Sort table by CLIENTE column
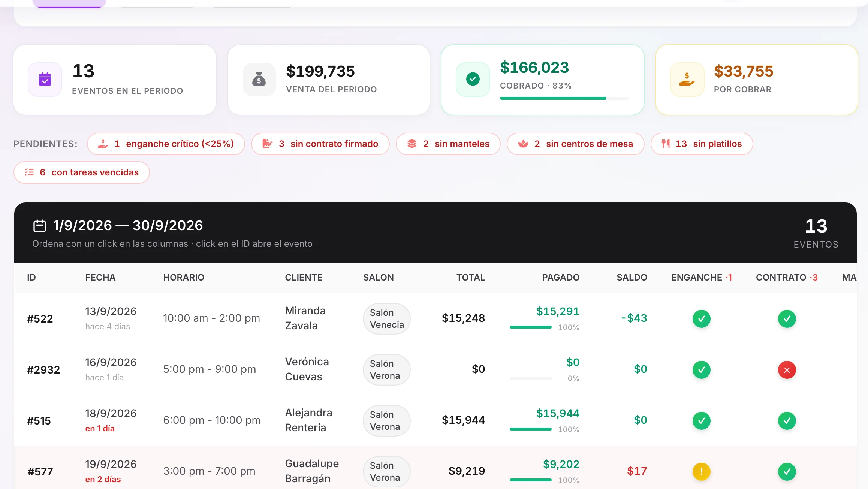Image resolution: width=868 pixels, height=489 pixels. [304, 277]
